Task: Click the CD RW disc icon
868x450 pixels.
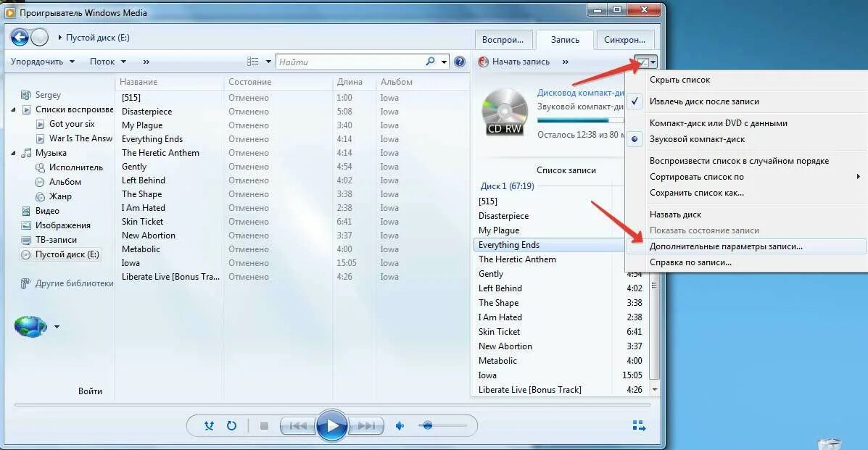Action: pos(504,112)
